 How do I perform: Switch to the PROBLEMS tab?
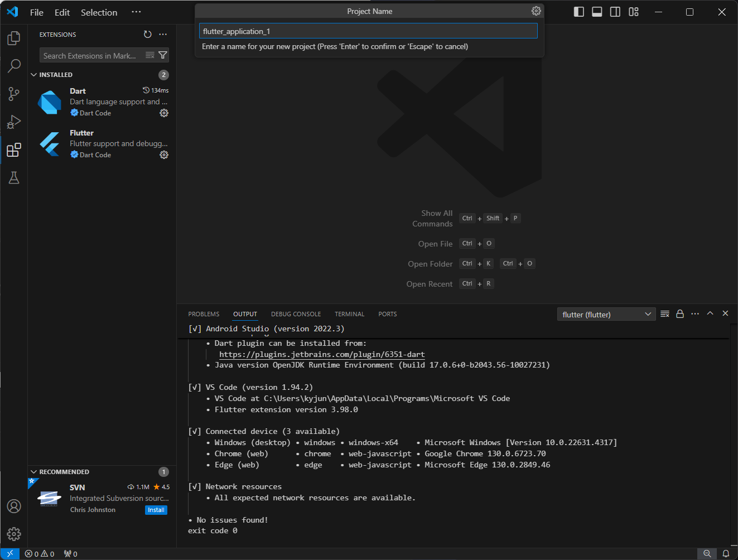tap(204, 314)
